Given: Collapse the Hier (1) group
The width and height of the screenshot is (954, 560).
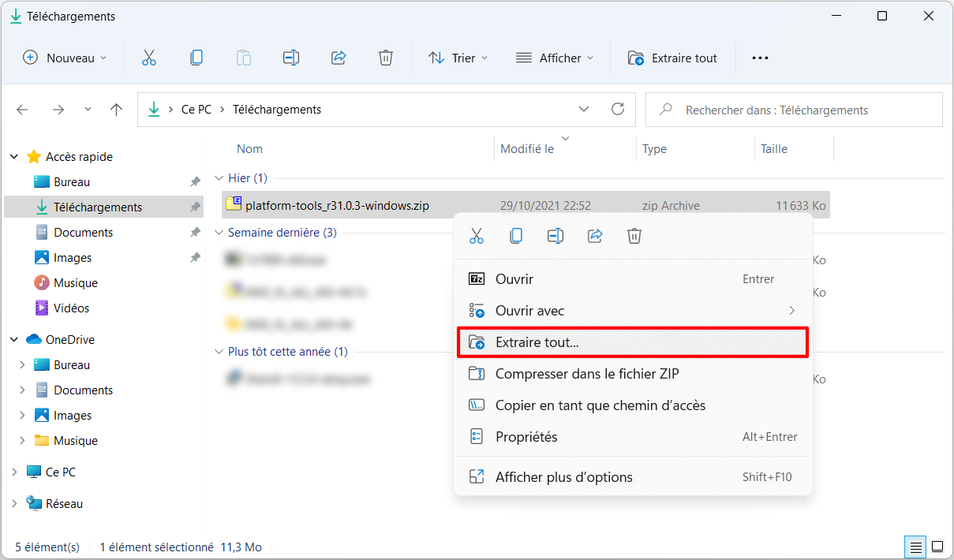Looking at the screenshot, I should pyautogui.click(x=219, y=178).
